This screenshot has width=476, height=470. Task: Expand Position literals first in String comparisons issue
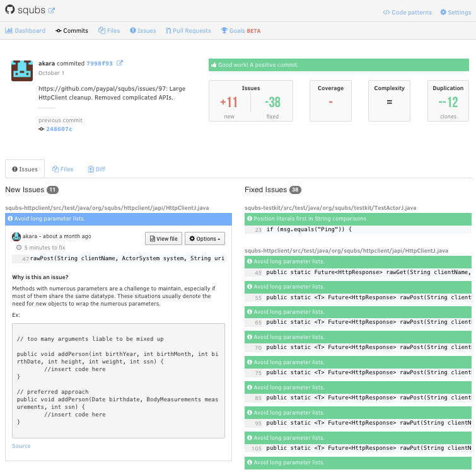358,219
